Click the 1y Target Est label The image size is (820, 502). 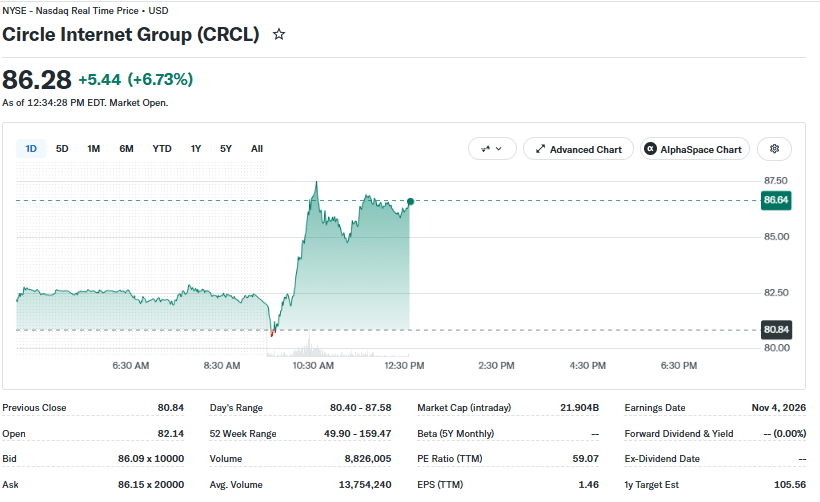[x=652, y=485]
